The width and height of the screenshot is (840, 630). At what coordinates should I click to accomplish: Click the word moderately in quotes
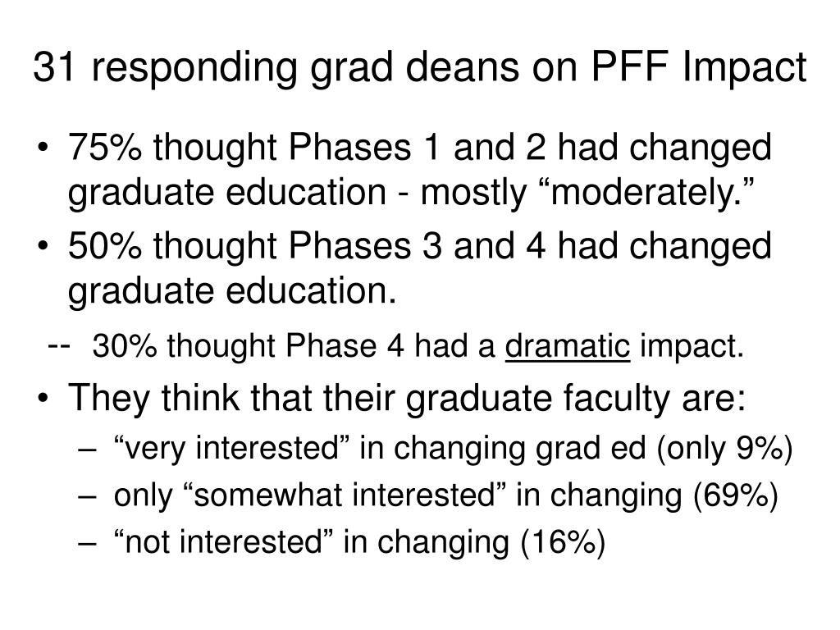coord(646,193)
